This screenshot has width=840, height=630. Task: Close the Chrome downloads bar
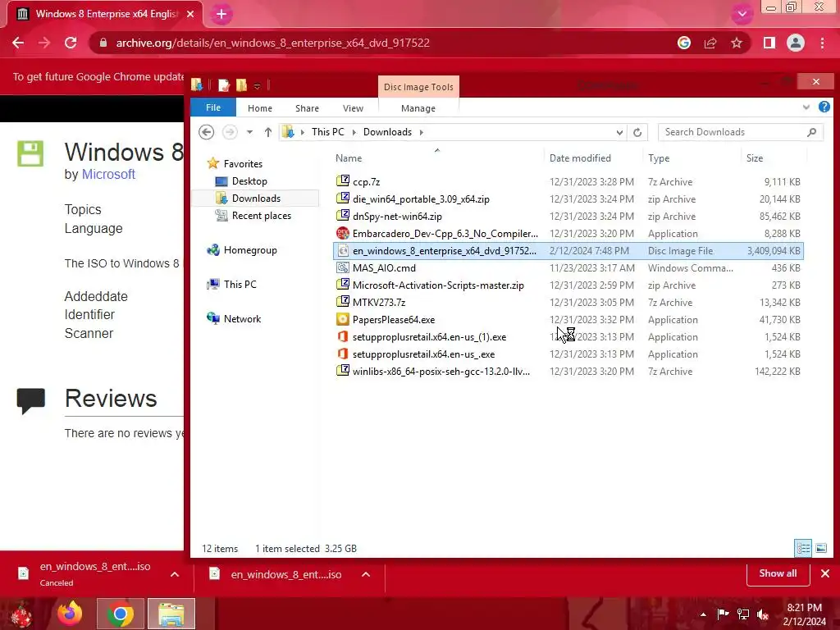pyautogui.click(x=825, y=573)
